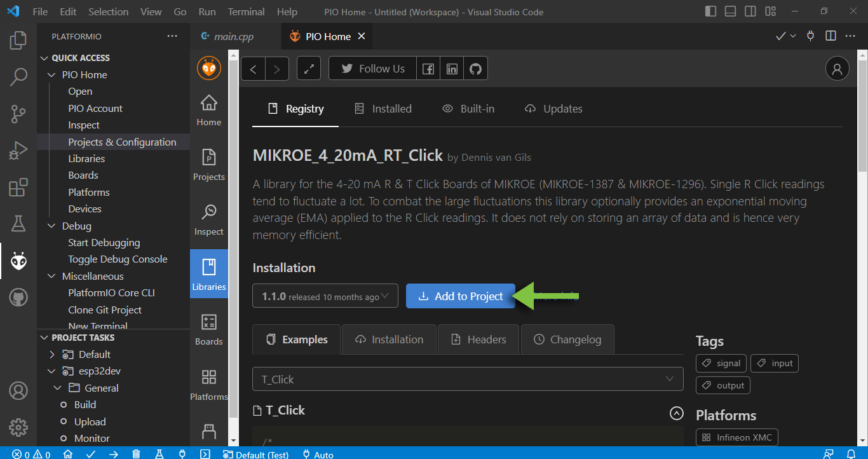Collapse the PIO Home tree node
This screenshot has height=459, width=868.
[52, 75]
